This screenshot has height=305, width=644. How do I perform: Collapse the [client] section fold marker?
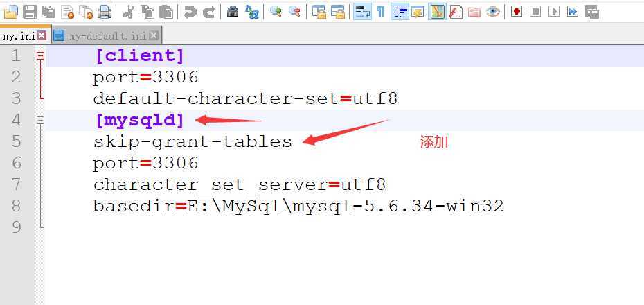tap(40, 56)
